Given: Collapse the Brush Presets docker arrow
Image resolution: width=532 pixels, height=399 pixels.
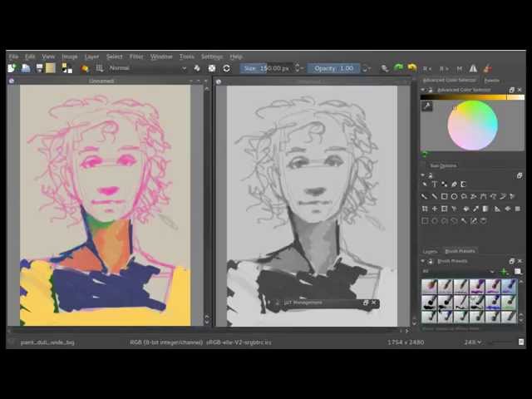Looking at the screenshot, I should (423, 261).
